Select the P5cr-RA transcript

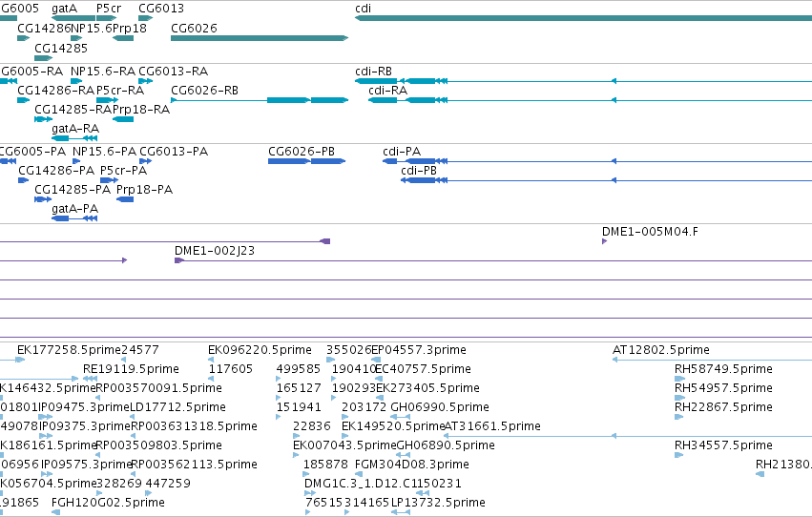tap(107, 100)
